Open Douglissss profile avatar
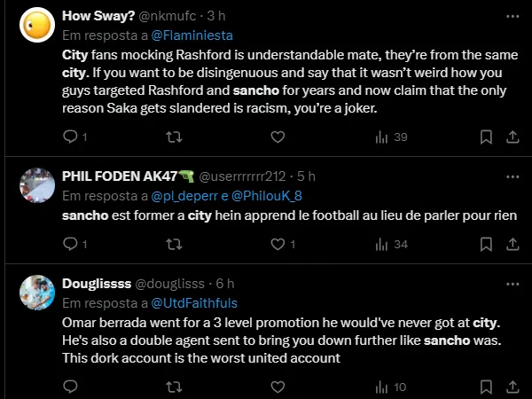Screen dimensions: 532x399 pos(34,292)
